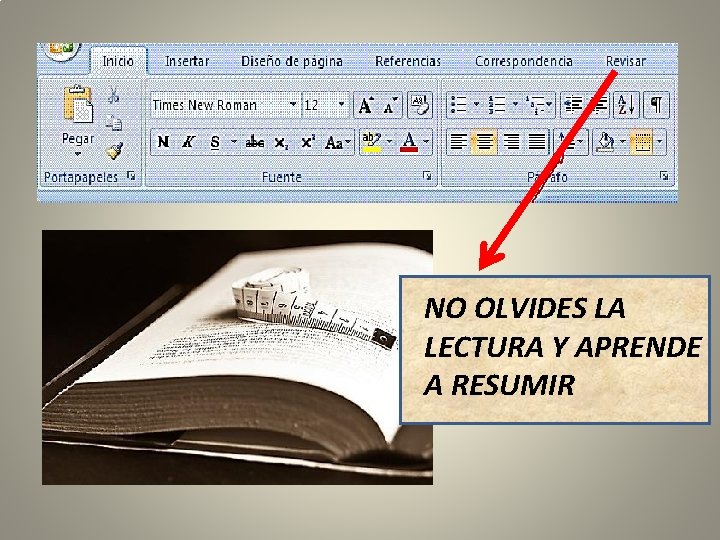Click the Grow Font large A icon
This screenshot has height=540, width=720.
[366, 105]
